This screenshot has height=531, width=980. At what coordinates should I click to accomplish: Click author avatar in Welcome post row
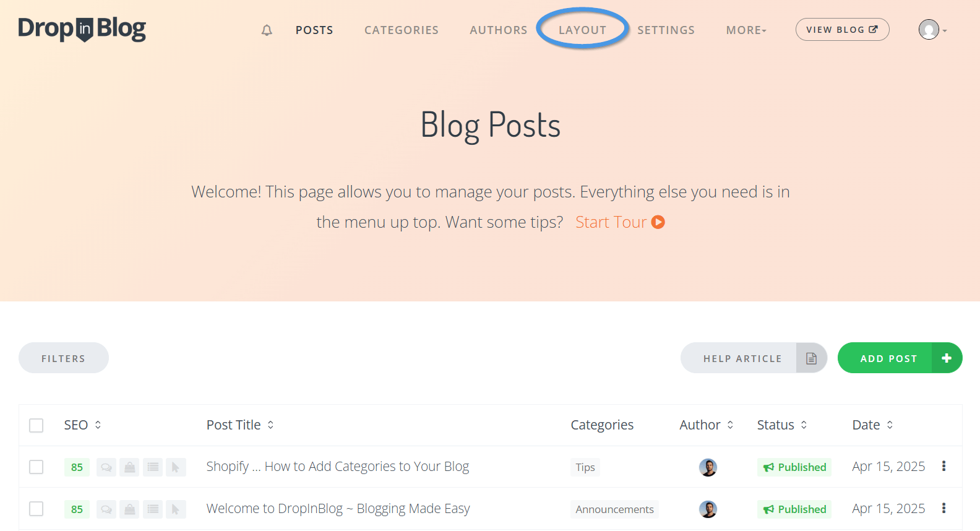708,509
